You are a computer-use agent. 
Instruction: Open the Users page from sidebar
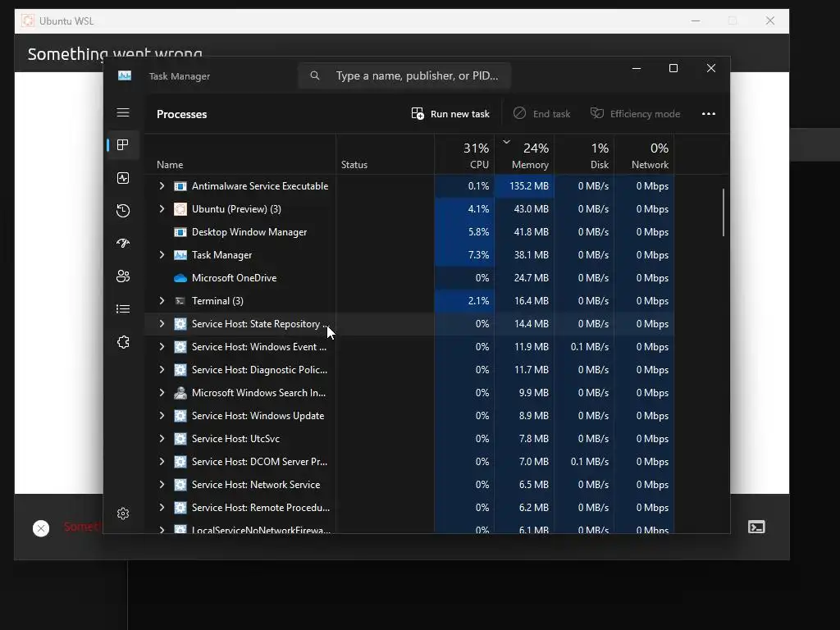coord(123,276)
